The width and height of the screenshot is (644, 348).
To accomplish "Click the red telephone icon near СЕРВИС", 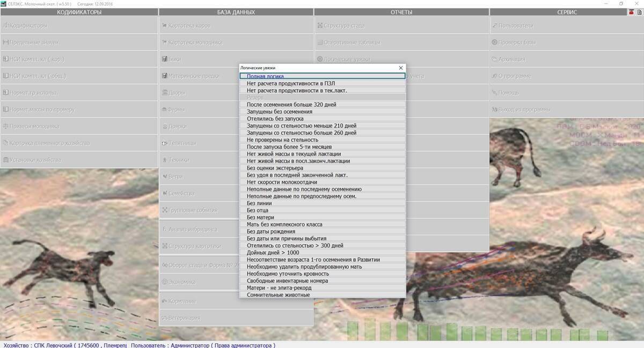I will pos(632,12).
